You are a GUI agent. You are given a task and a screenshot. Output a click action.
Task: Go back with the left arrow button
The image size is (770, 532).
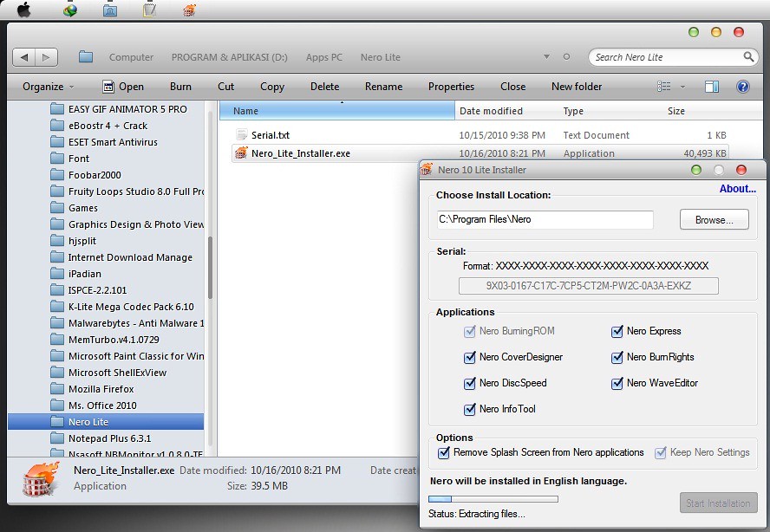tap(23, 57)
